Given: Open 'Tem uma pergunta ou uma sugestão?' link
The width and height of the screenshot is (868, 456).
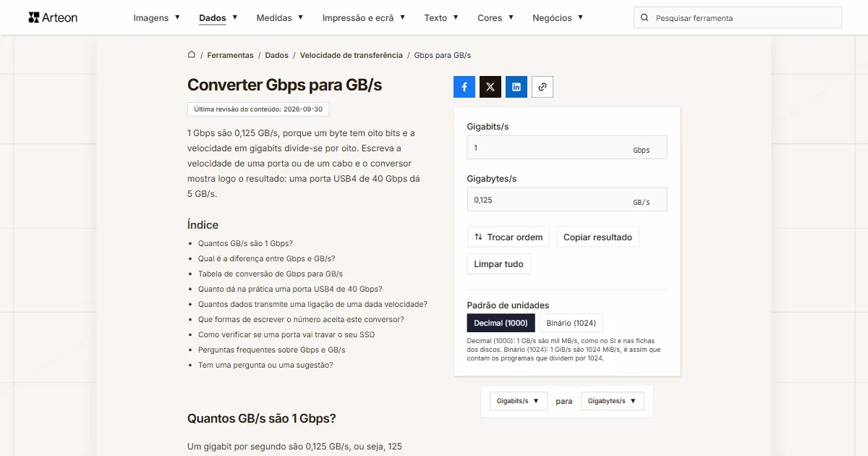Looking at the screenshot, I should 265,366.
